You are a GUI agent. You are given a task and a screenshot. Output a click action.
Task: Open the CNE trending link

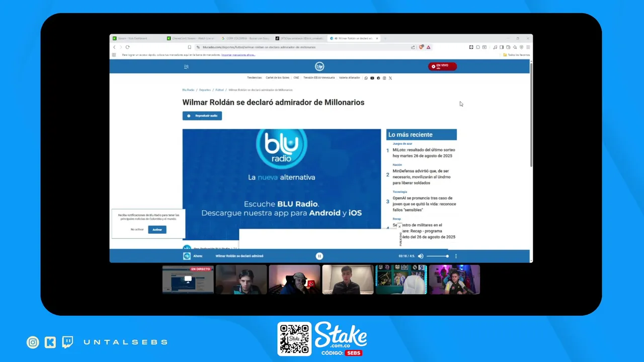tap(296, 78)
